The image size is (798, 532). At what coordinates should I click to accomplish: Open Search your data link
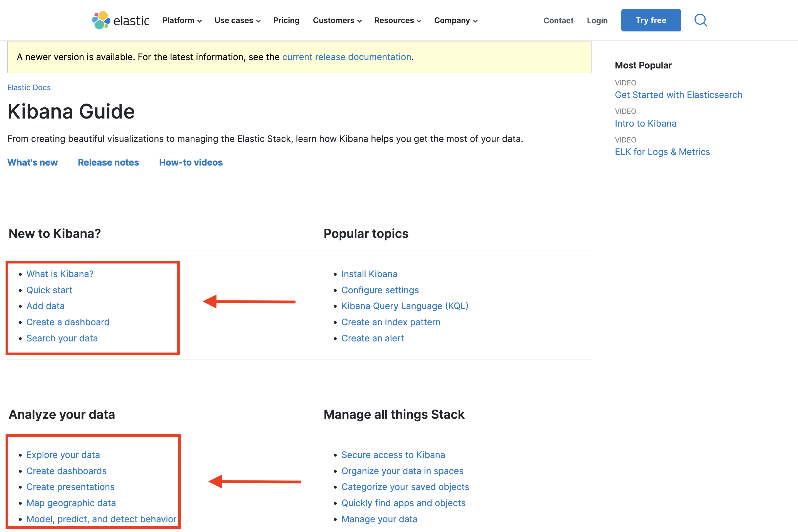point(62,338)
